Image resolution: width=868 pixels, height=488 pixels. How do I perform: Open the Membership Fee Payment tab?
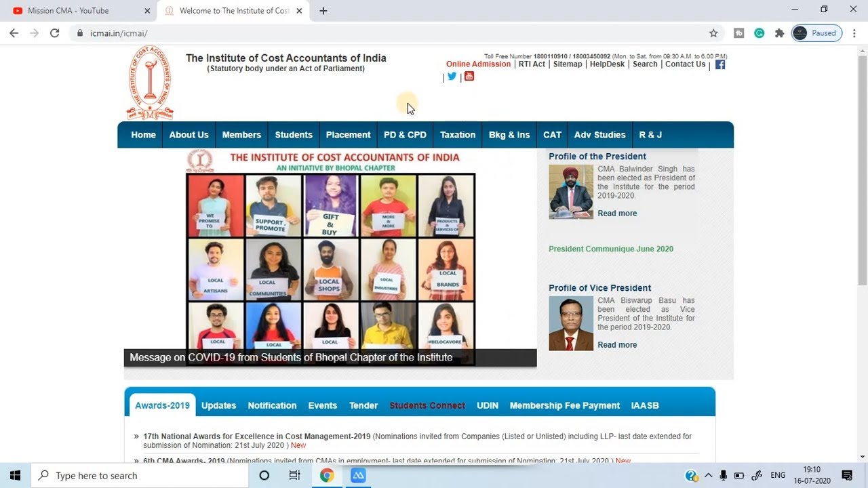(565, 405)
